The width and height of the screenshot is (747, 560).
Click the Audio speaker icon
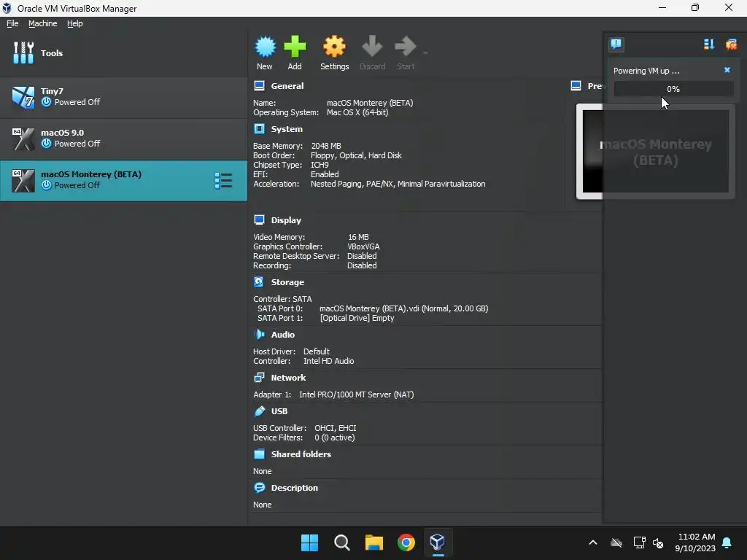[259, 334]
